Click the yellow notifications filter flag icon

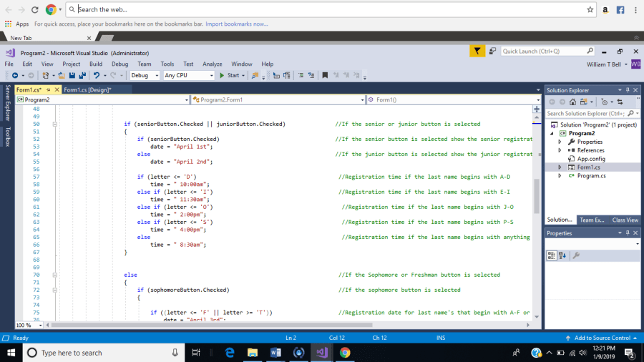point(477,51)
